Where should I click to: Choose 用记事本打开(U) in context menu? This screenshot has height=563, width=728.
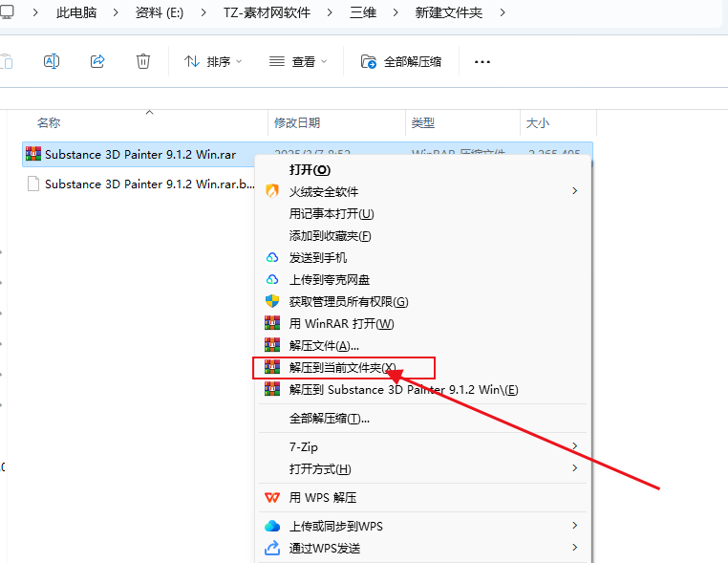tap(332, 214)
